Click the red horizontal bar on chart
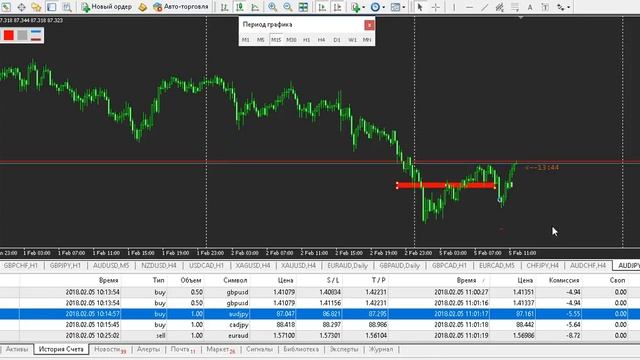Viewport: 640px width, 360px height. (446, 185)
